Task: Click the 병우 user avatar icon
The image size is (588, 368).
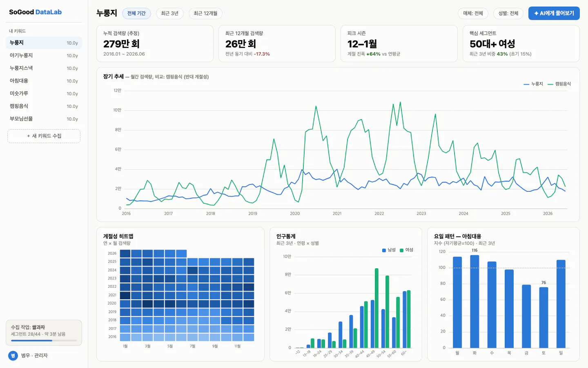Action: pyautogui.click(x=13, y=355)
